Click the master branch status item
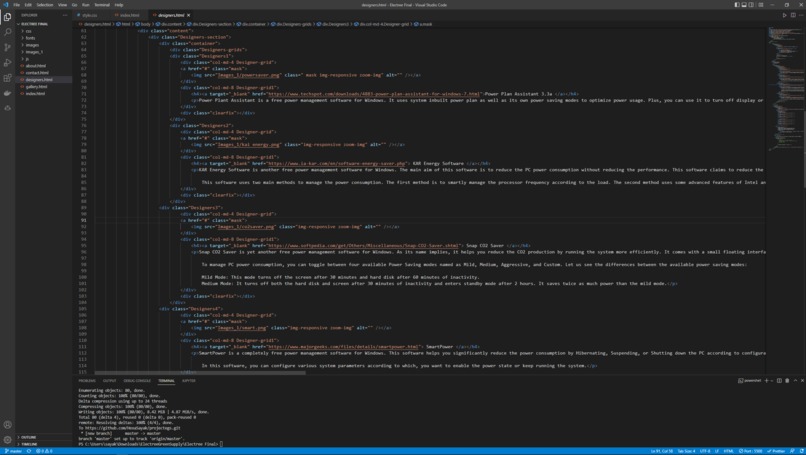806x455 pixels. tap(13, 451)
